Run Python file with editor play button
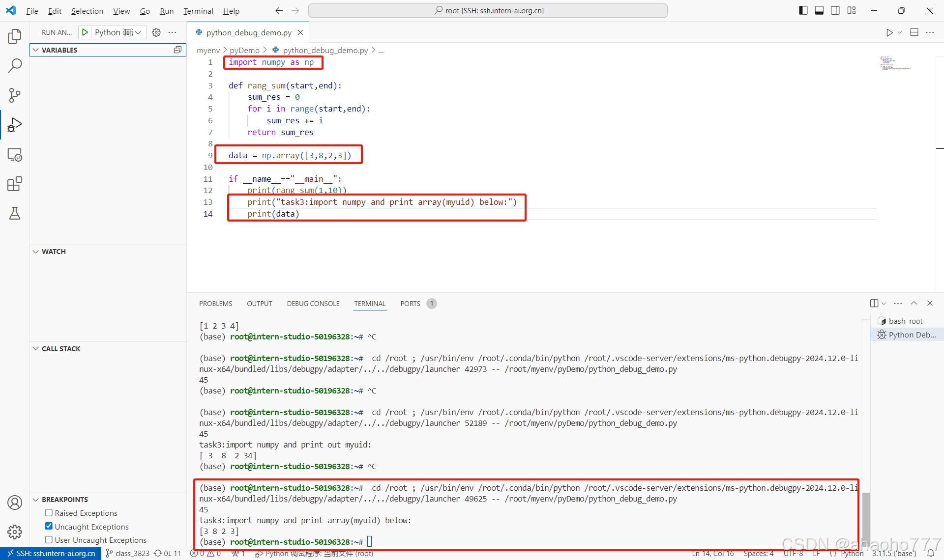Viewport: 944px width, 560px height. [889, 32]
